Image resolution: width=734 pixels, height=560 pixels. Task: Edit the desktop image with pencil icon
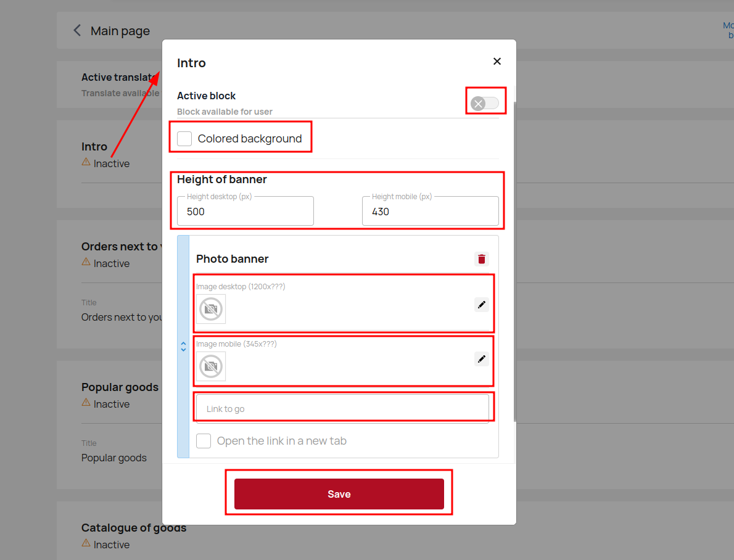click(482, 305)
